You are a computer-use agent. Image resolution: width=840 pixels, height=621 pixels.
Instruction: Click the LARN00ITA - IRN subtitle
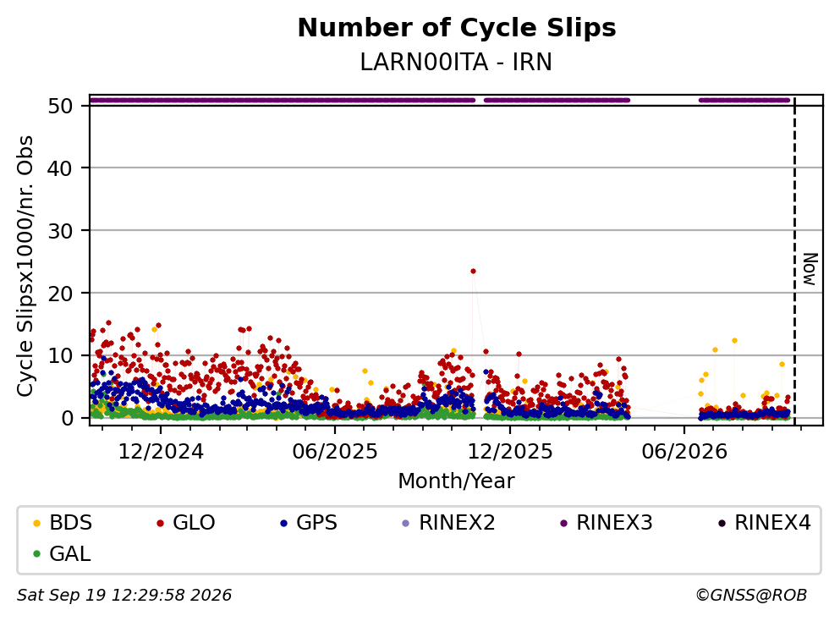click(x=456, y=62)
